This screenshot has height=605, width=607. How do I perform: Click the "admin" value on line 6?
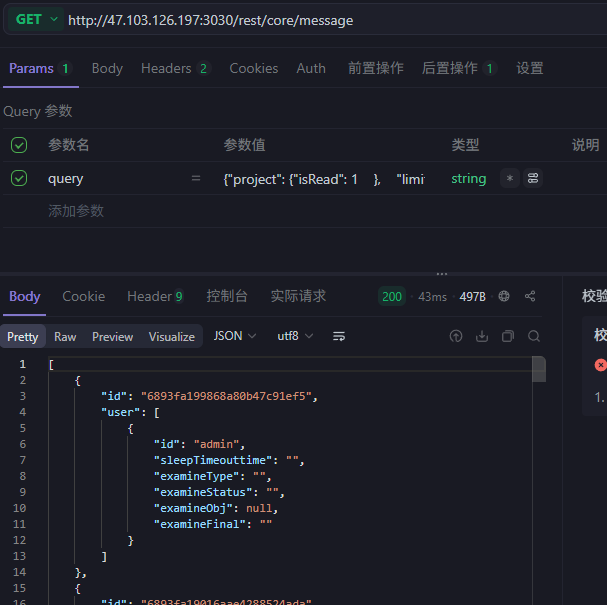216,444
